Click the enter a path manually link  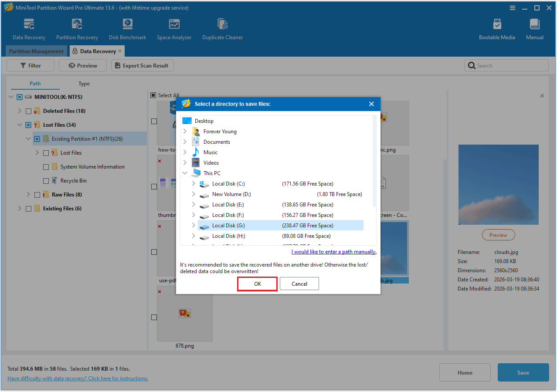[333, 251]
